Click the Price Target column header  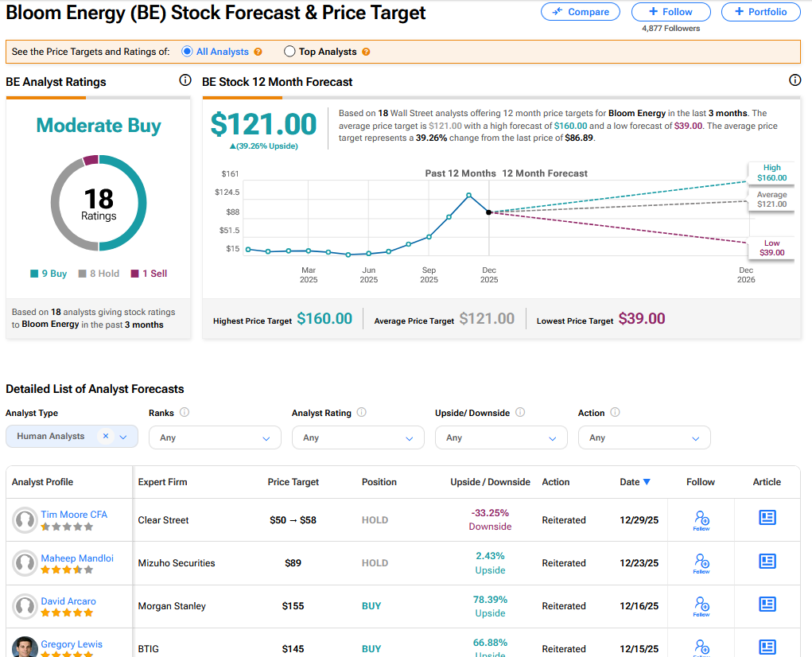293,482
